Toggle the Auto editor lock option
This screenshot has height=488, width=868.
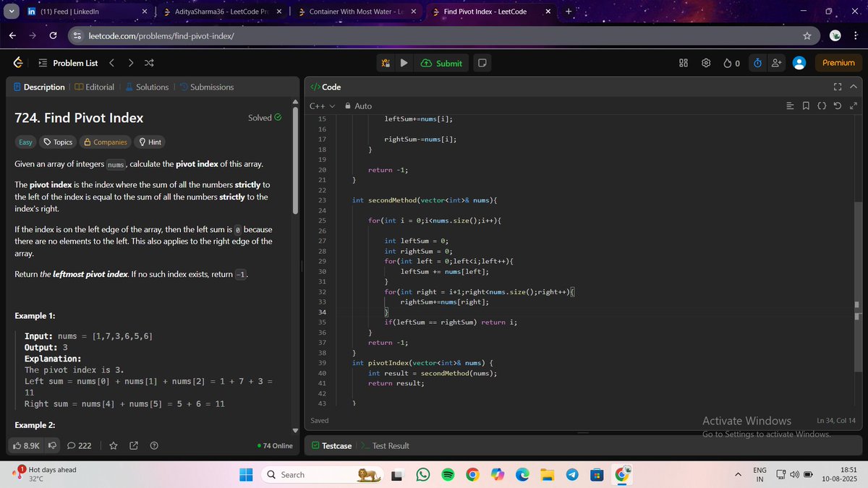358,106
